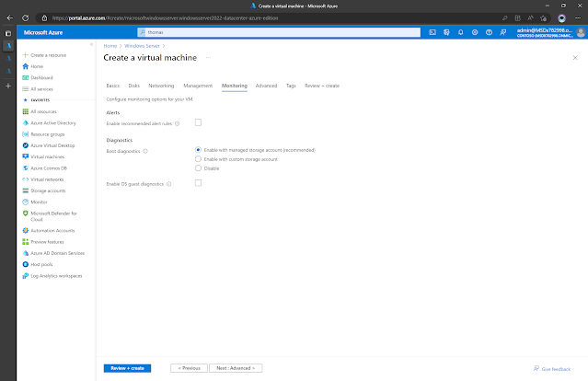Image resolution: width=588 pixels, height=381 pixels.
Task: Switch to the Review + create tab
Action: (322, 86)
